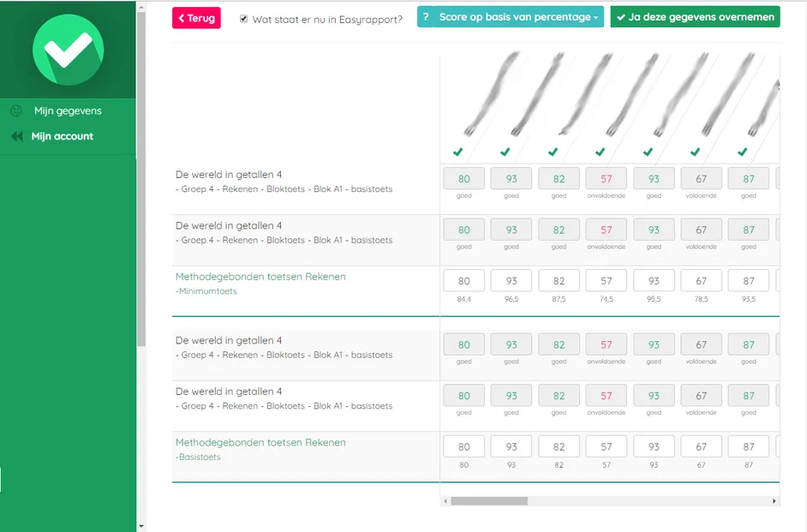Click the smiley icon beside Mijn gegevens
This screenshot has width=807, height=532.
[x=16, y=111]
